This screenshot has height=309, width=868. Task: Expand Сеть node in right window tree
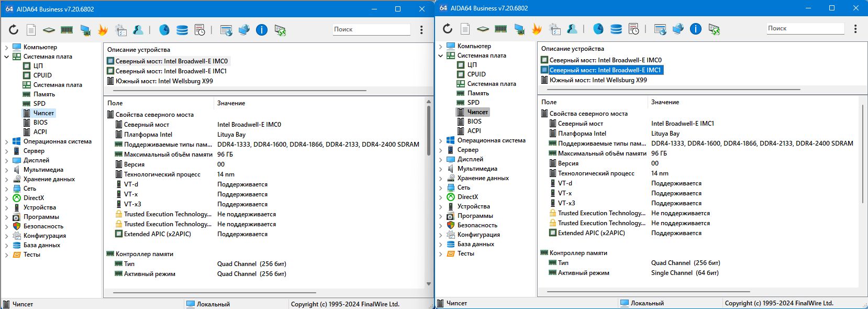pos(440,187)
